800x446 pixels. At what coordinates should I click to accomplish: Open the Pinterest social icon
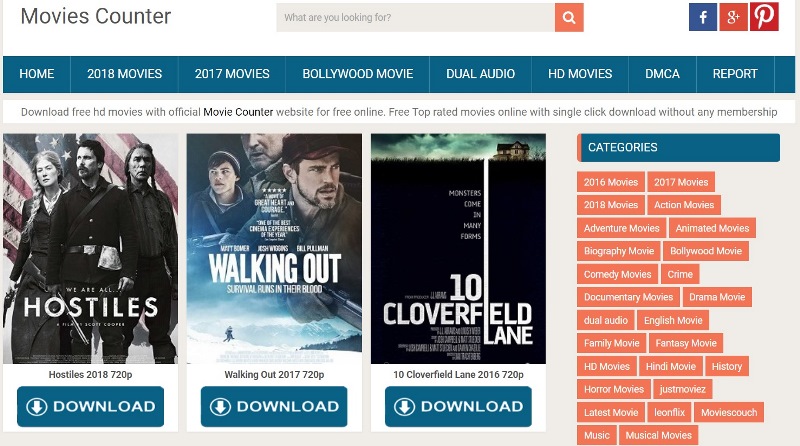(x=764, y=16)
